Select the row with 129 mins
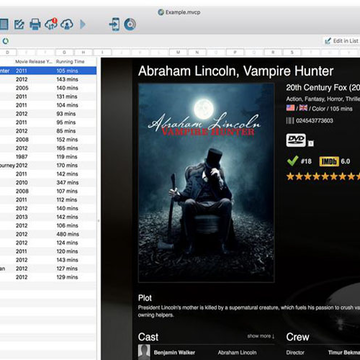Viewport: 360px width, 360px height. [x=48, y=277]
